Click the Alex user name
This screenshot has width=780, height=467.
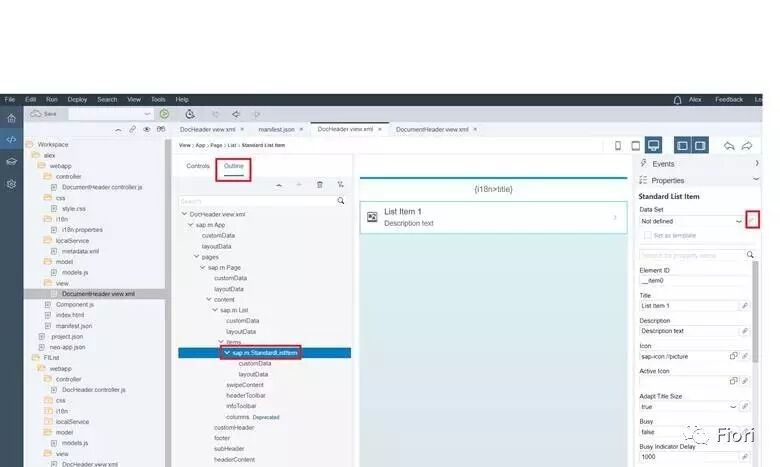coord(695,99)
